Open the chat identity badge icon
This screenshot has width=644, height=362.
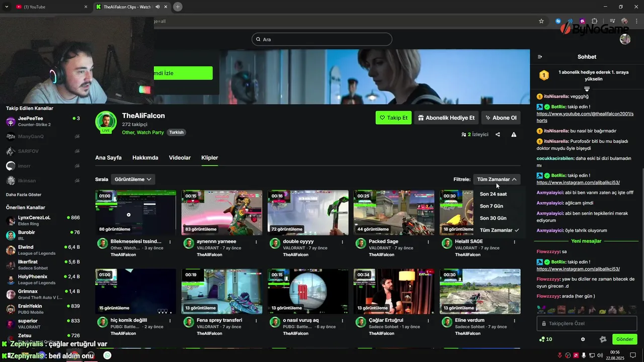(x=603, y=339)
